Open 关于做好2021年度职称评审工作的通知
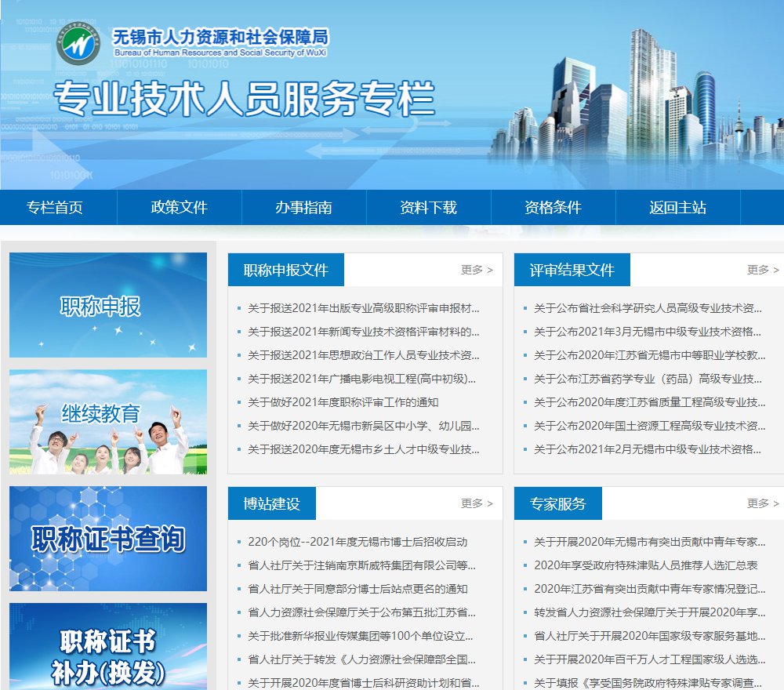 [343, 402]
